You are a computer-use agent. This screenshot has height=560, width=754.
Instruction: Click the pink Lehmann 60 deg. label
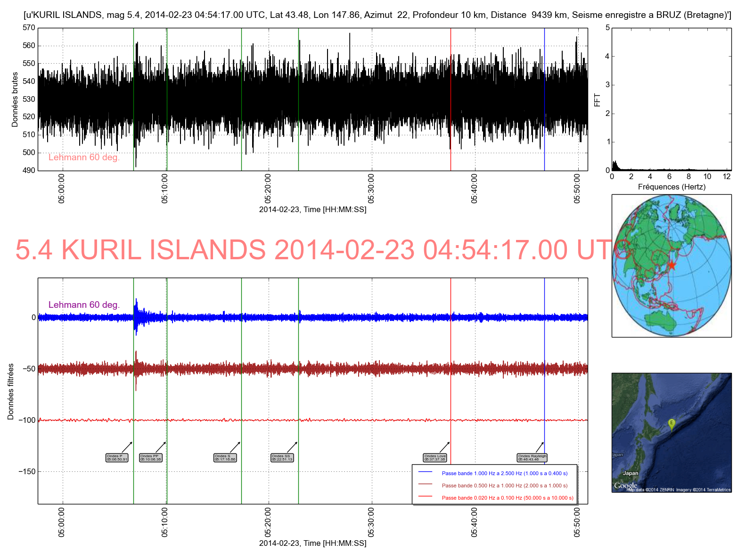84,157
